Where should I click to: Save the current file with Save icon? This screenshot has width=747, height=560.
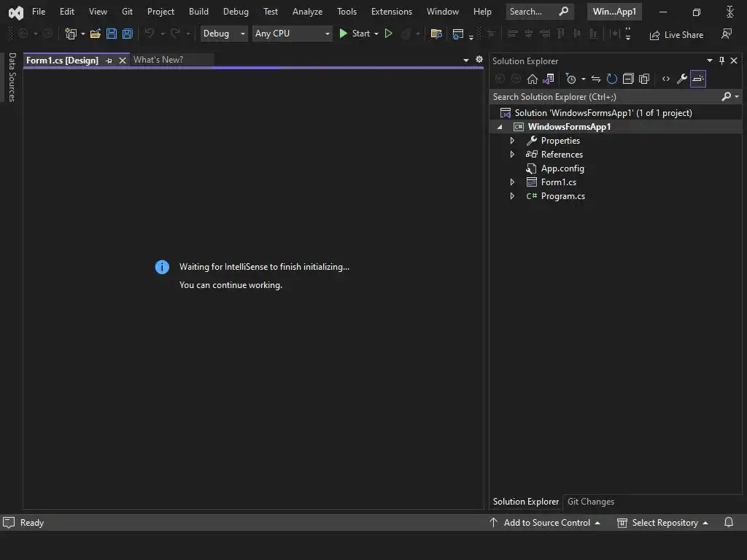click(x=112, y=34)
